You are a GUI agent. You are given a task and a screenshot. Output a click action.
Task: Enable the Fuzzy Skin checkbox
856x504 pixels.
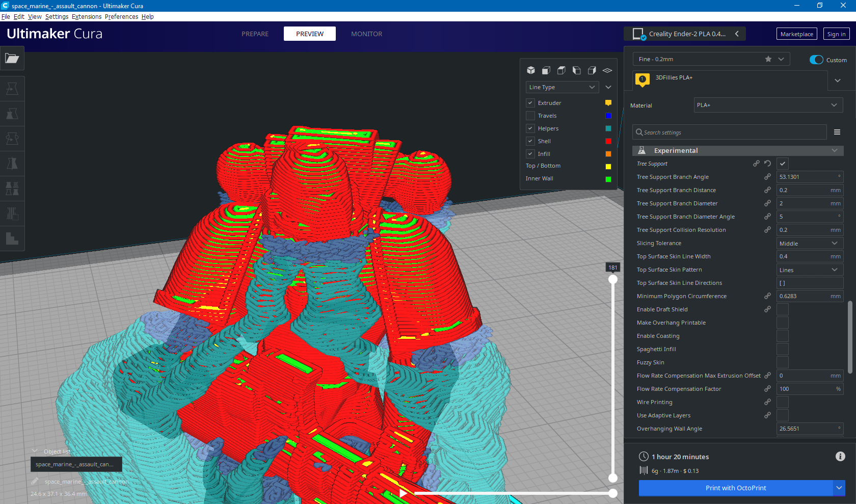(x=783, y=362)
